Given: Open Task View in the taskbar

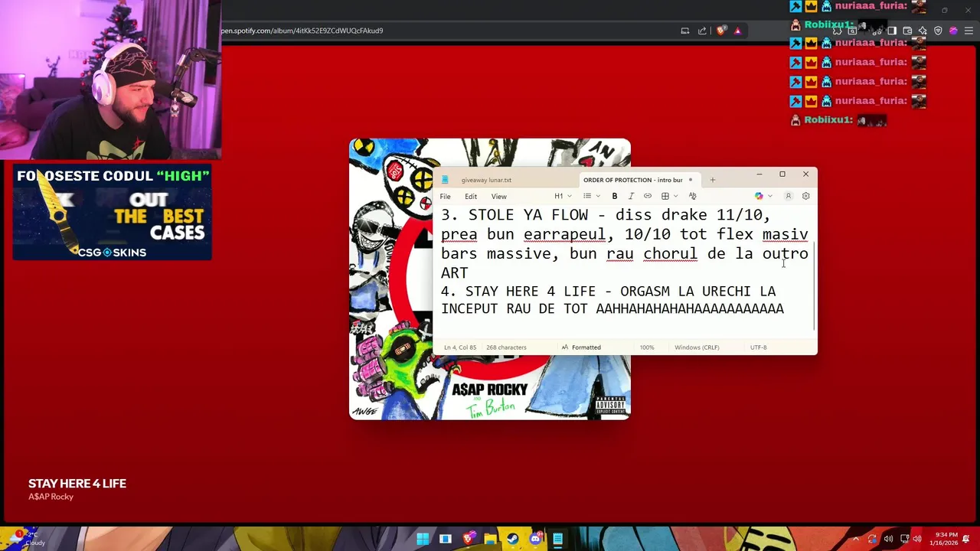Looking at the screenshot, I should (445, 539).
